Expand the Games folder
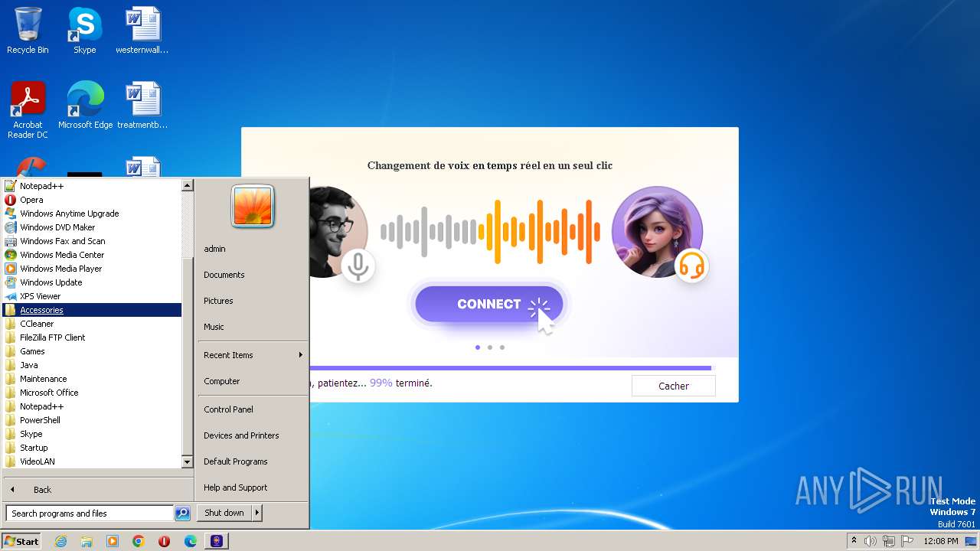 tap(92, 351)
